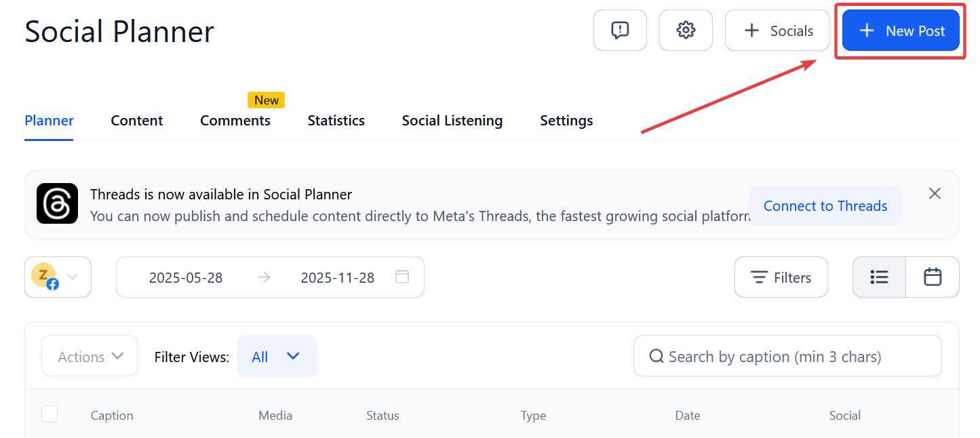Create a New Post
The height and width of the screenshot is (438, 980).
pos(901,31)
